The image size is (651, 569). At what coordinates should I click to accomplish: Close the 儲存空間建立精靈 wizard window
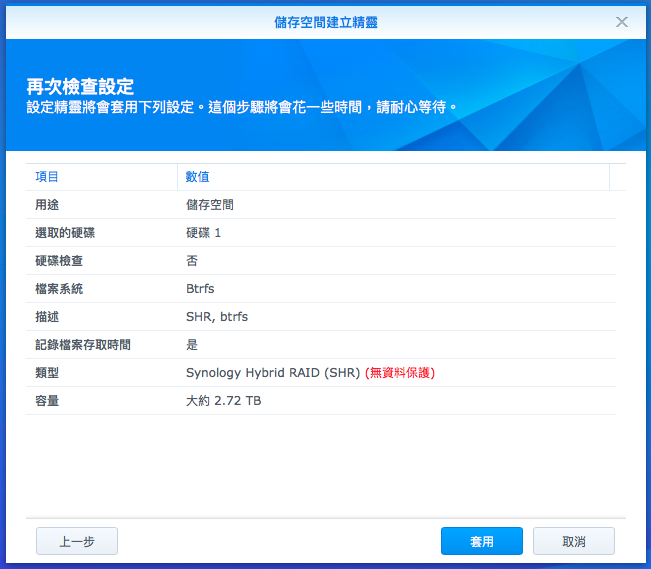pos(621,21)
